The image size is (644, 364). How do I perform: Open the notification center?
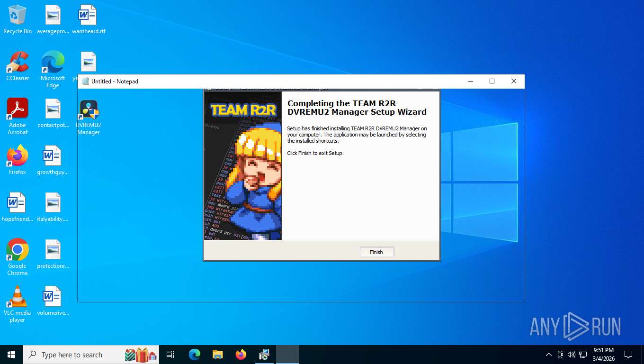[x=628, y=355]
